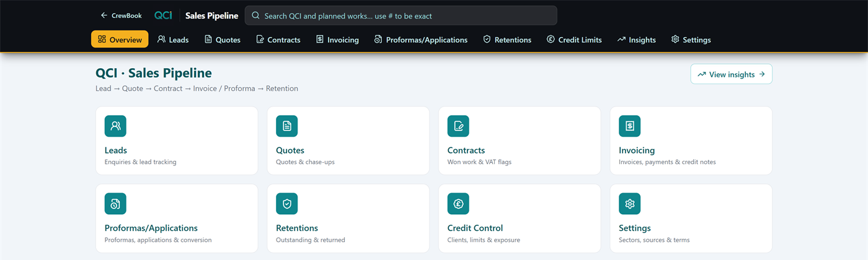
Task: Click the 'Sales Pipeline' header title
Action: click(212, 15)
